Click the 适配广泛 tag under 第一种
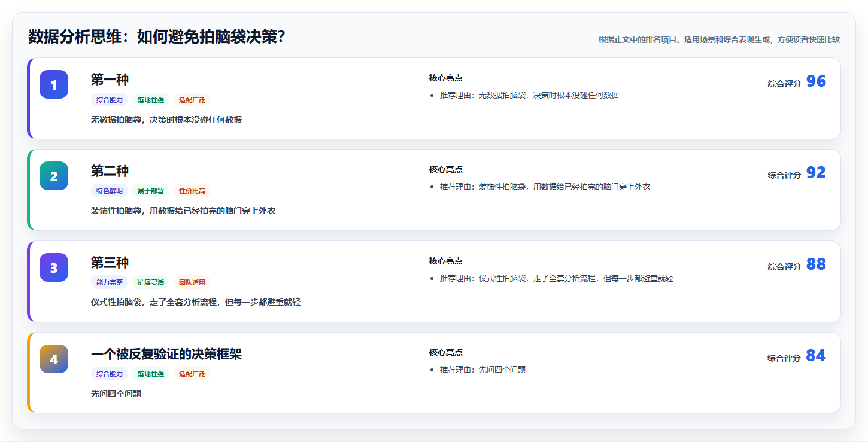The height and width of the screenshot is (442, 868). [x=192, y=100]
